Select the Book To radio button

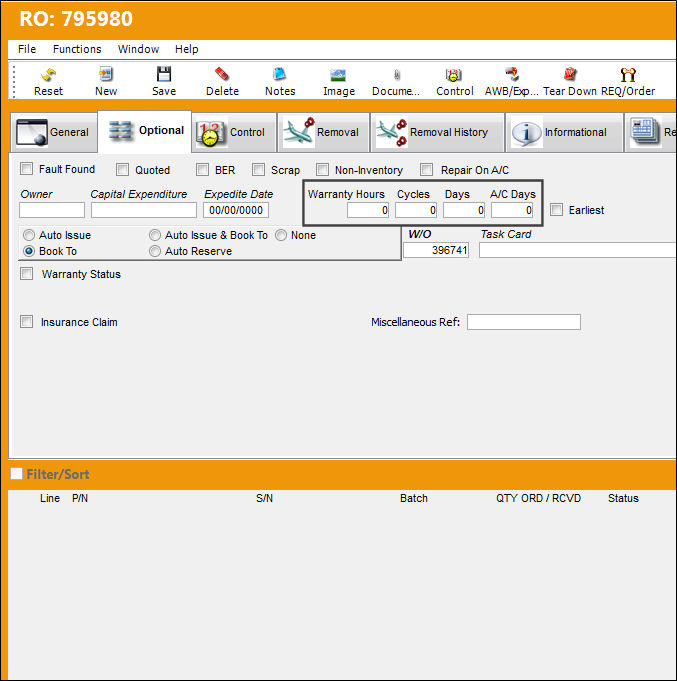click(x=29, y=251)
